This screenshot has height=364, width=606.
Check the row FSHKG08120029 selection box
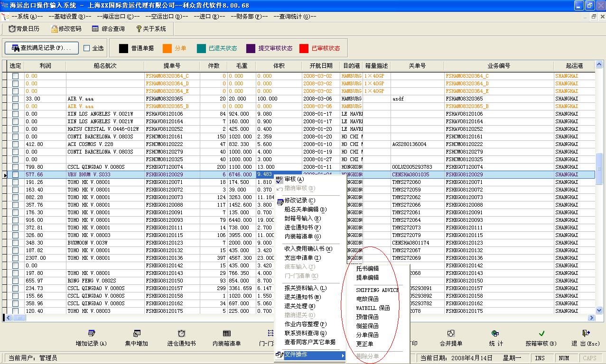15,174
